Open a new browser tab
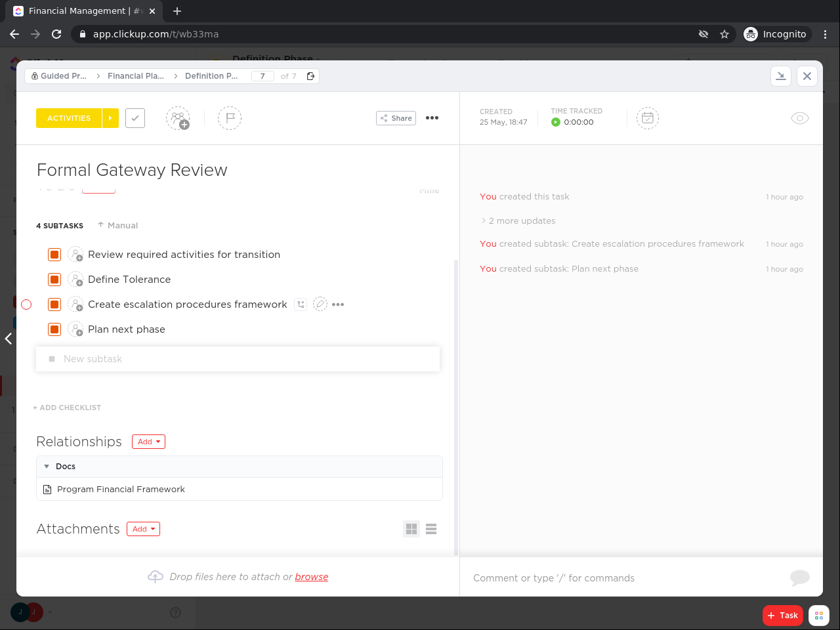 coord(177,11)
